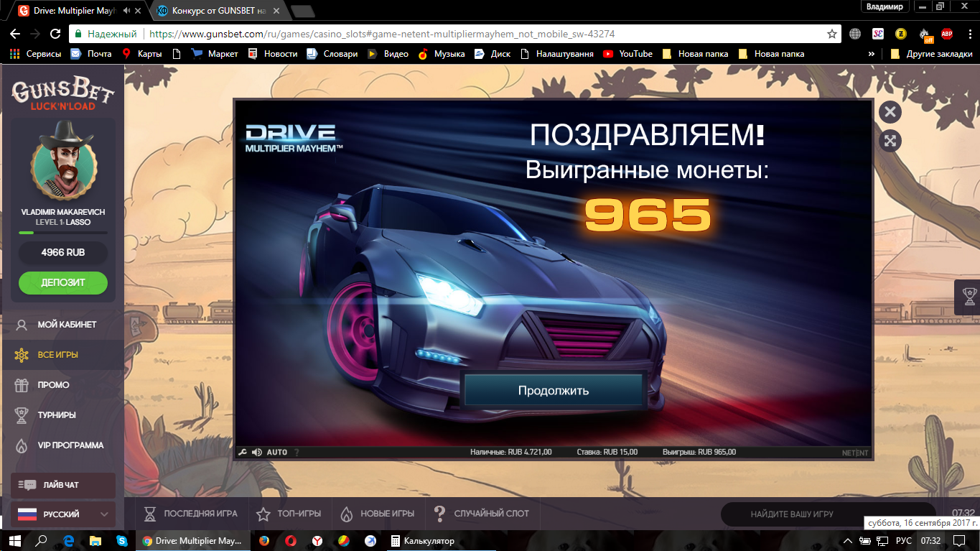The image size is (980, 551).
Task: Launch Firefox from the taskbar
Action: 264,540
